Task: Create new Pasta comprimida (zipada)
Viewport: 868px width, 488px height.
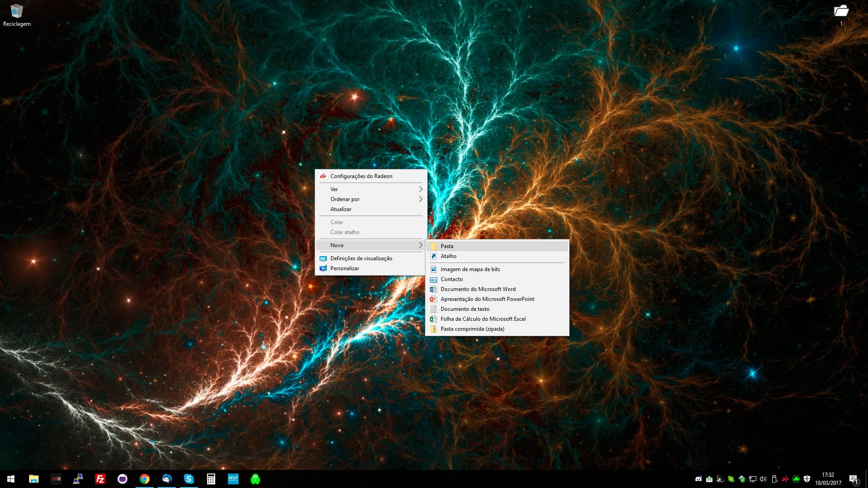Action: pos(497,329)
